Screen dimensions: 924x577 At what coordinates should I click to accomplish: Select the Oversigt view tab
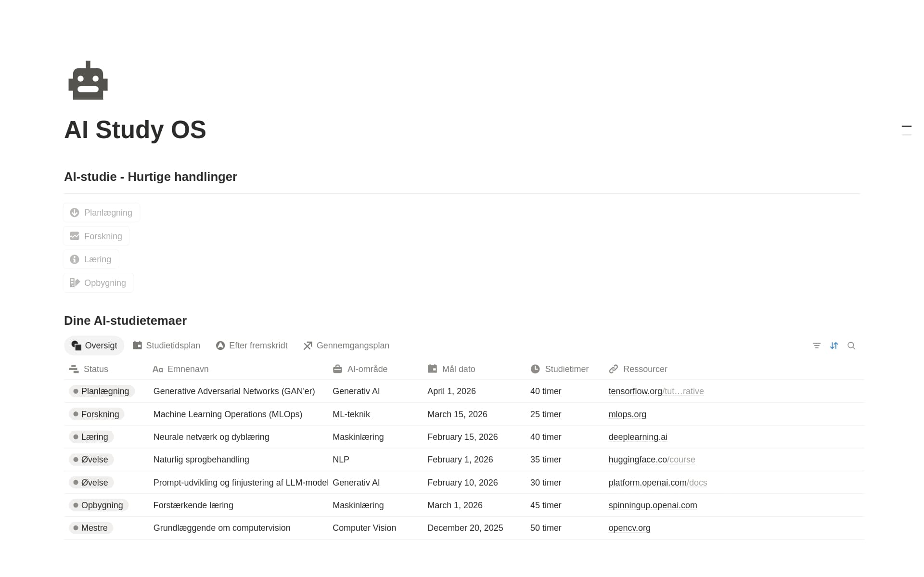94,346
